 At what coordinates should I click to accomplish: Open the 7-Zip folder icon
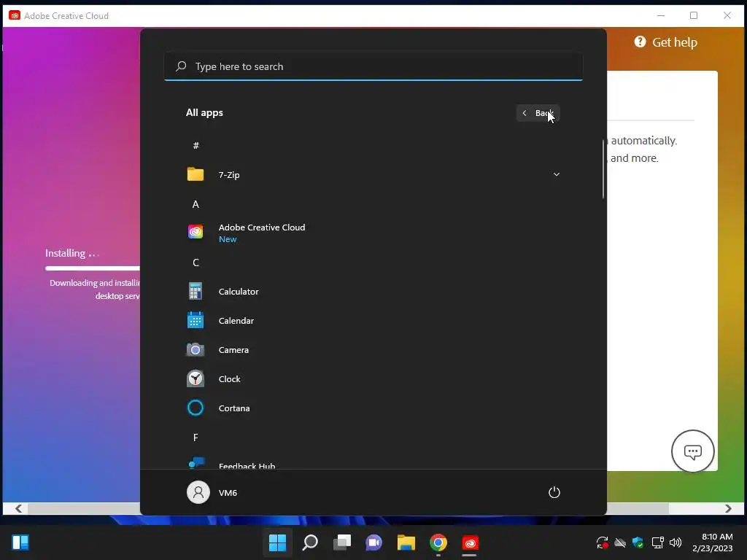click(196, 174)
